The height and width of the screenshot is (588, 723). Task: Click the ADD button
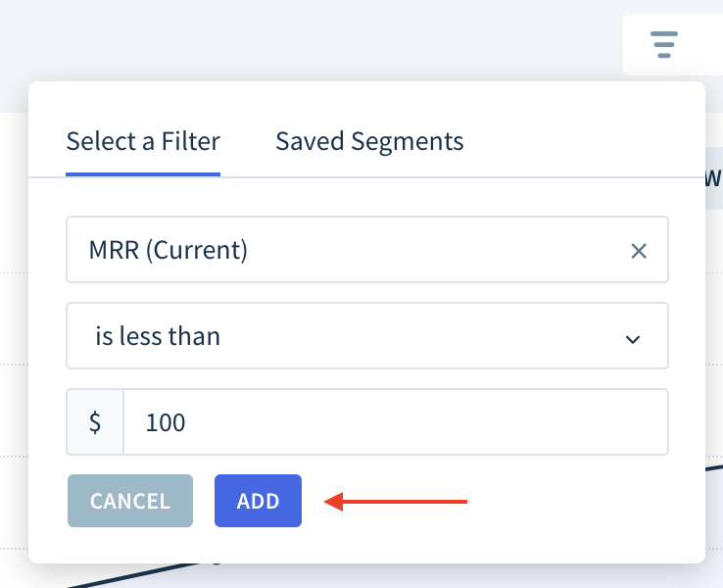pos(258,501)
